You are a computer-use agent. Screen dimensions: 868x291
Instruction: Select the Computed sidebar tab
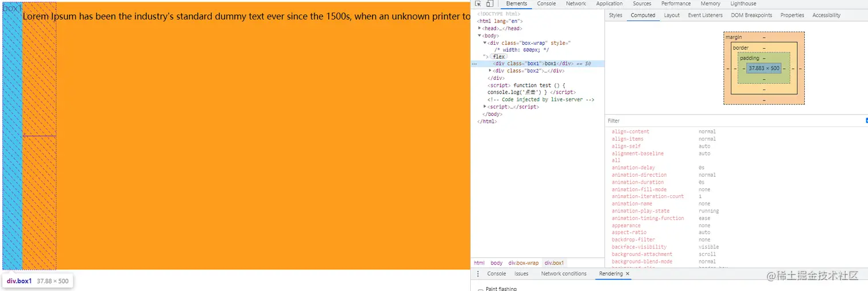pos(642,15)
